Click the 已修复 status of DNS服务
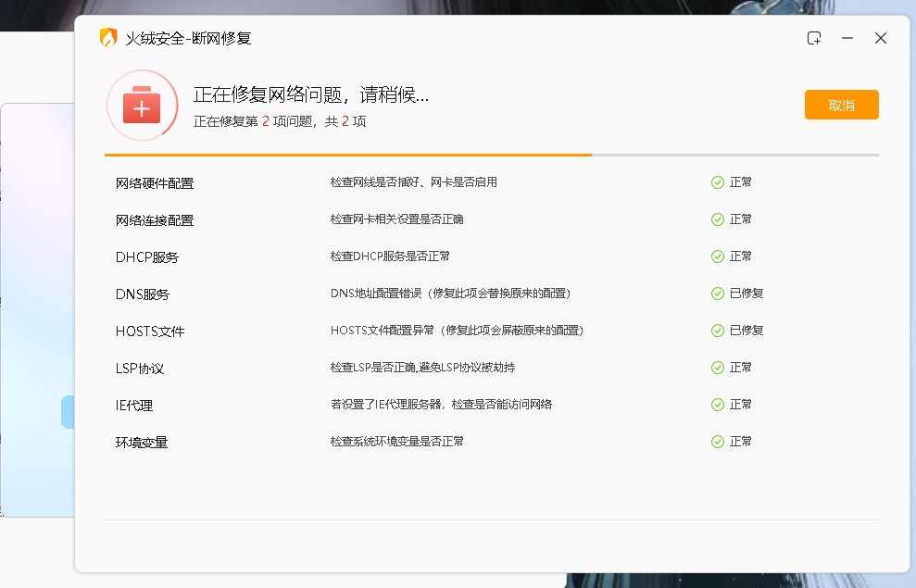916x588 pixels. click(x=747, y=294)
